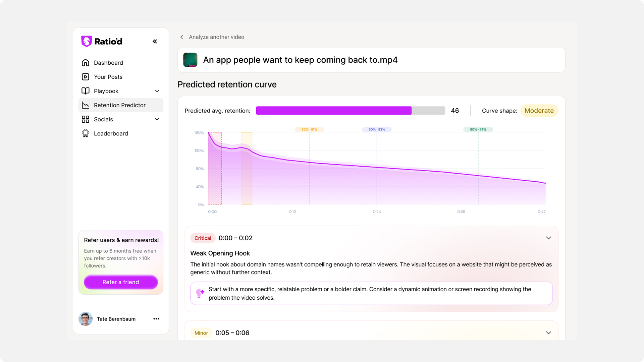Click the Playbook book icon
Screen dimensions: 644x362
click(x=86, y=91)
